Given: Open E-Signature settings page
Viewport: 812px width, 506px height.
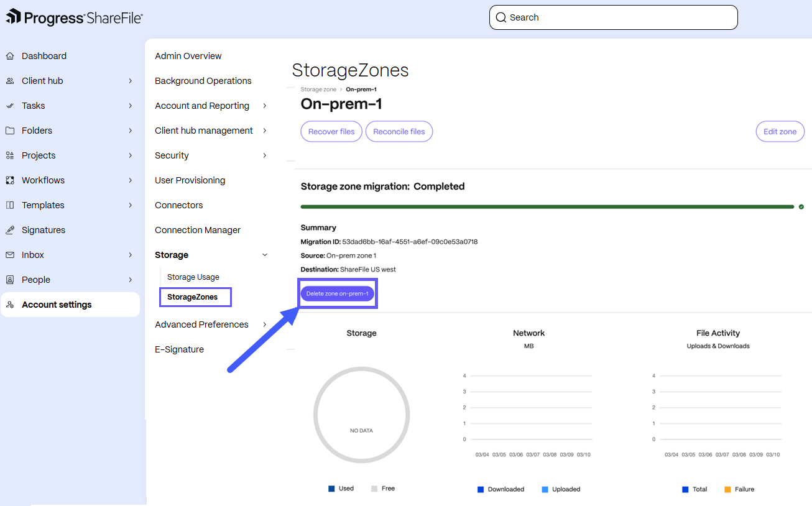Looking at the screenshot, I should pyautogui.click(x=180, y=349).
